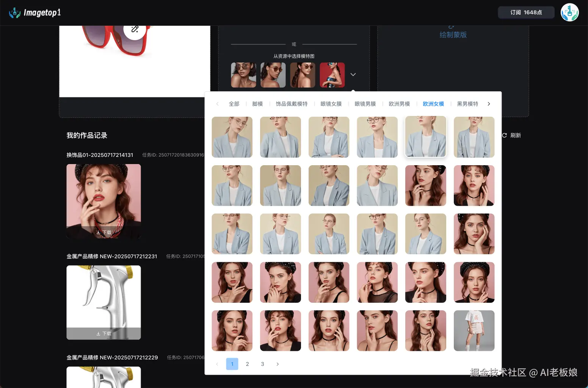This screenshot has width=588, height=388.
Task: Select the 全部 category tab
Action: 234,104
